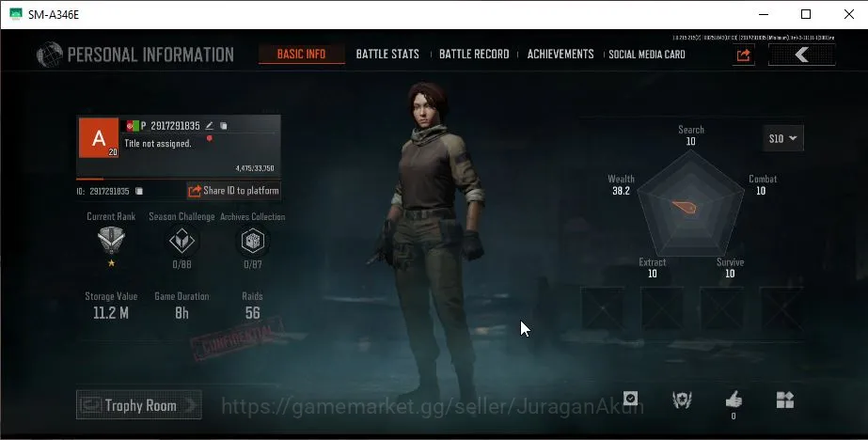Open the Season Challenge icon
The height and width of the screenshot is (440, 868).
181,241
